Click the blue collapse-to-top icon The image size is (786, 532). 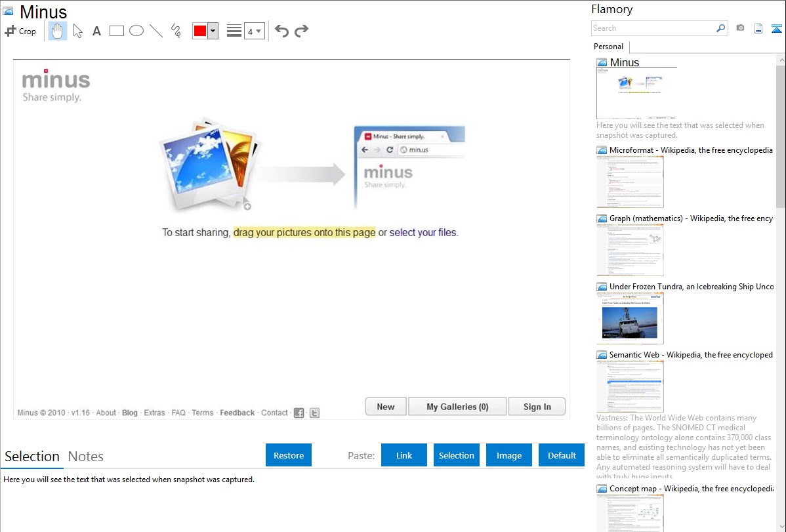pos(776,28)
